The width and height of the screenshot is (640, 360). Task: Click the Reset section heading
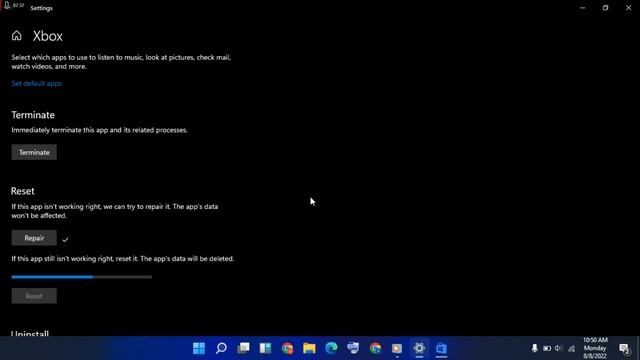[23, 191]
